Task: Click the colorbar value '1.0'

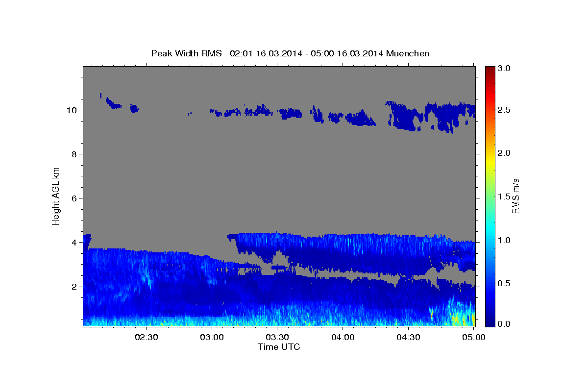Action: click(x=505, y=240)
